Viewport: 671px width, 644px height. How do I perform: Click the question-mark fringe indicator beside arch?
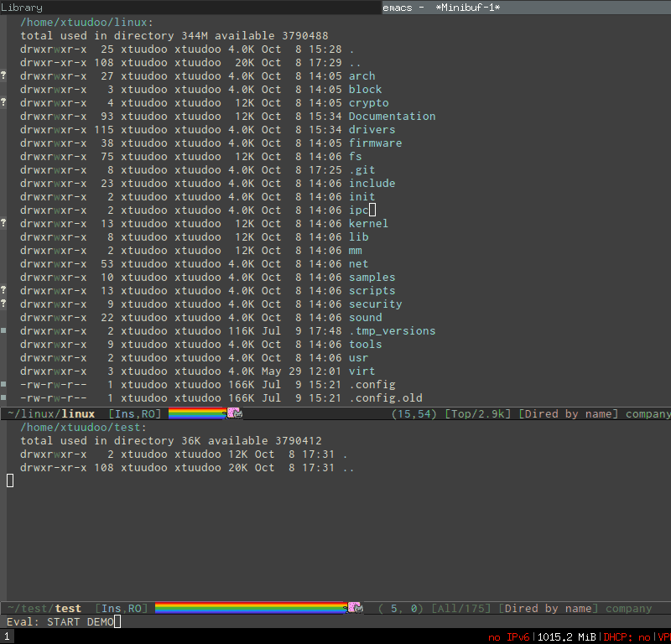4,75
